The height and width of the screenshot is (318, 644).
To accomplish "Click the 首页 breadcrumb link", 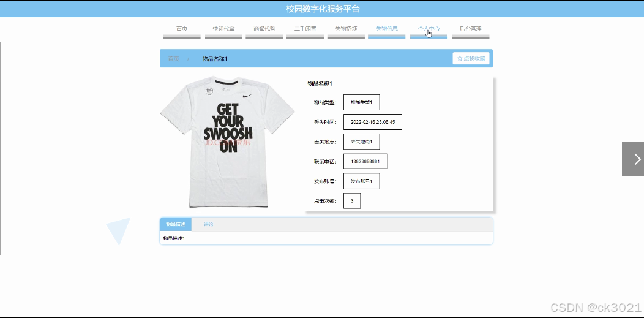I will (x=173, y=59).
